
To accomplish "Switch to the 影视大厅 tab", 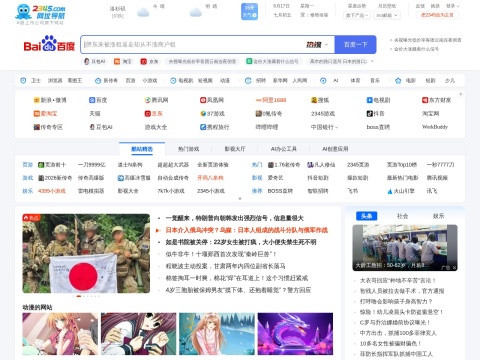I will [235, 149].
